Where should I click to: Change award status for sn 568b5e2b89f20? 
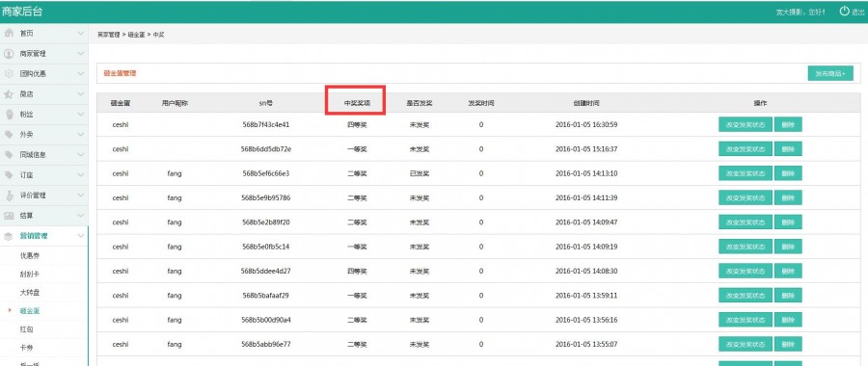746,222
